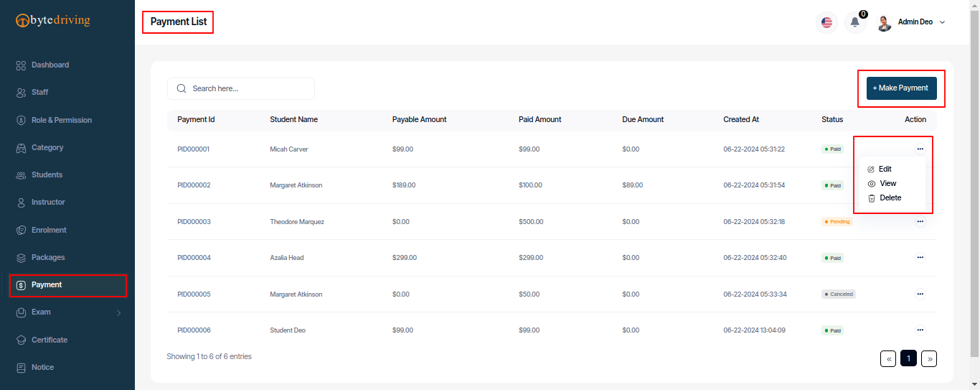This screenshot has width=980, height=390.
Task: Open the three-dot action menu for PID000001
Action: [920, 149]
